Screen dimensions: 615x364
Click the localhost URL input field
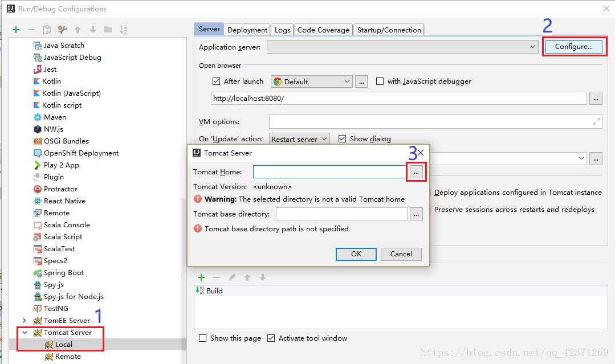pyautogui.click(x=399, y=99)
